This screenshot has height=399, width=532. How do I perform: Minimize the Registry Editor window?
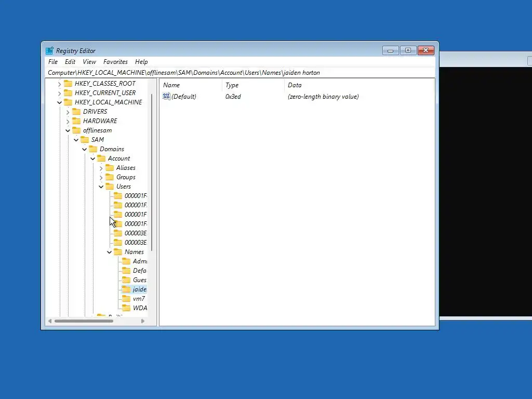pyautogui.click(x=391, y=50)
